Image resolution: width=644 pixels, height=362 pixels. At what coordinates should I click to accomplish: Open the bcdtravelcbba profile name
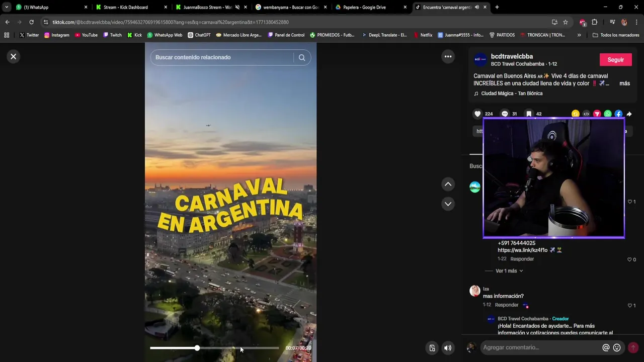tap(512, 56)
